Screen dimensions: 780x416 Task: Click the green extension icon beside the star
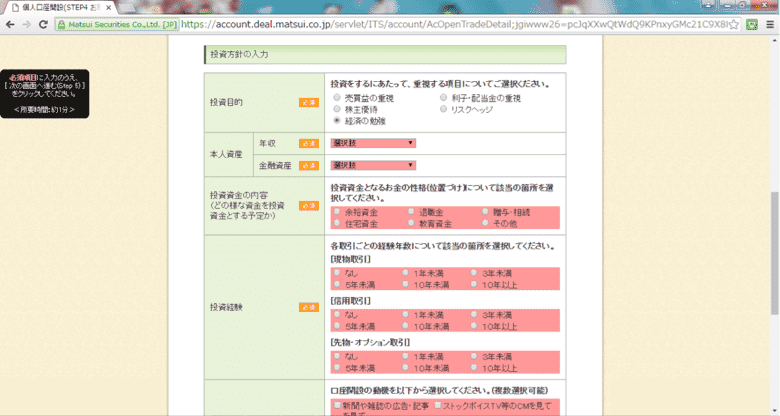(x=752, y=24)
